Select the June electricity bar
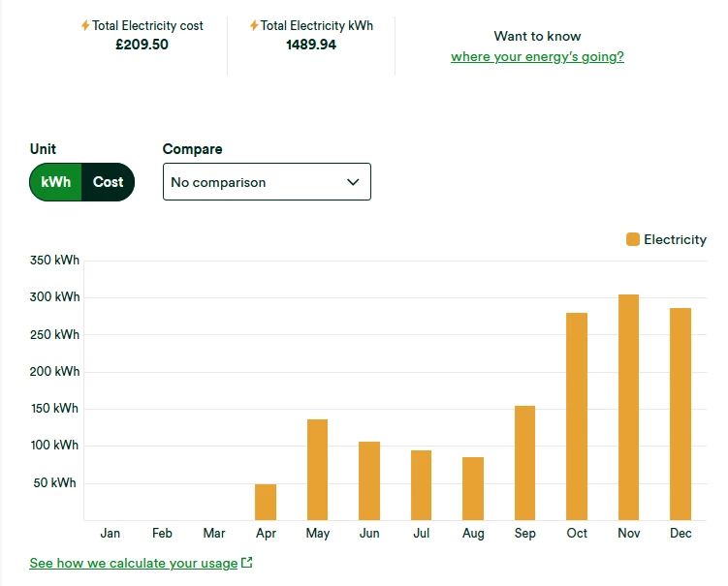The height and width of the screenshot is (586, 728). pyautogui.click(x=369, y=480)
